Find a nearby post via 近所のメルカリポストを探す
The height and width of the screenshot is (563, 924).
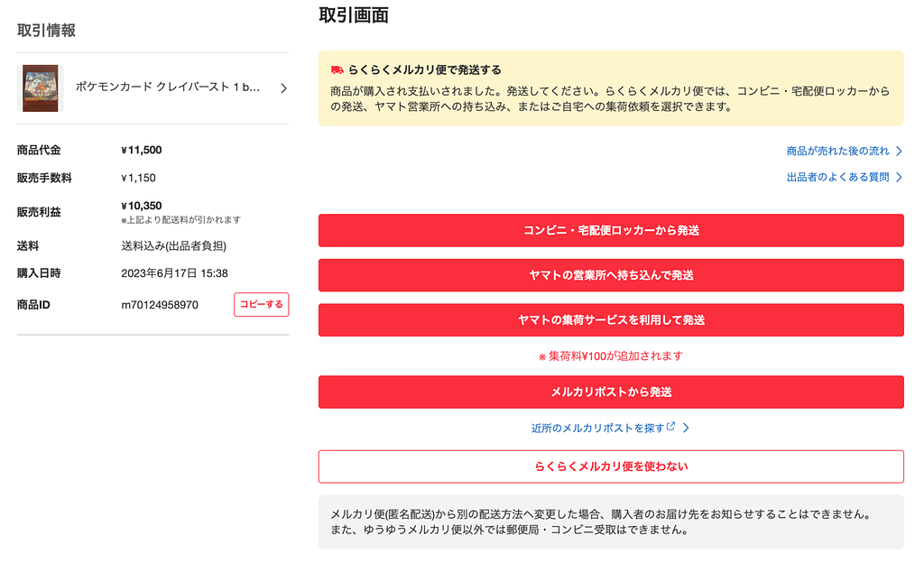click(600, 427)
